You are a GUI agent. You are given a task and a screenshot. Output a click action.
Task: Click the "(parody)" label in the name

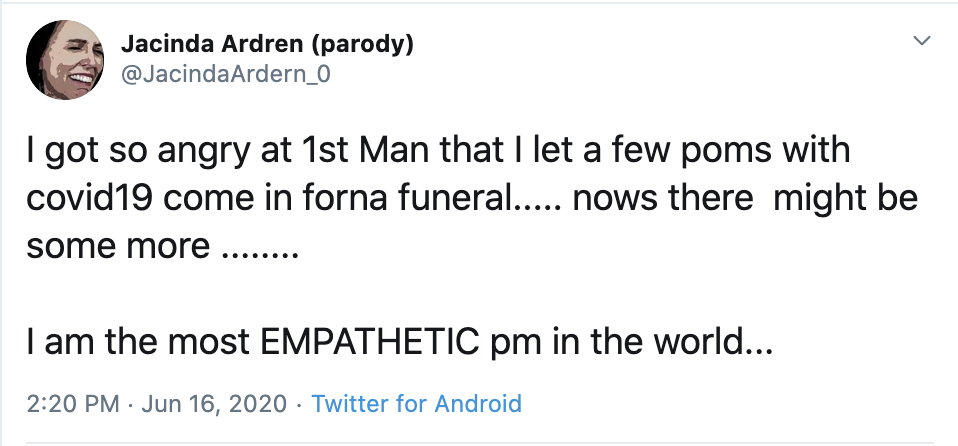(363, 45)
